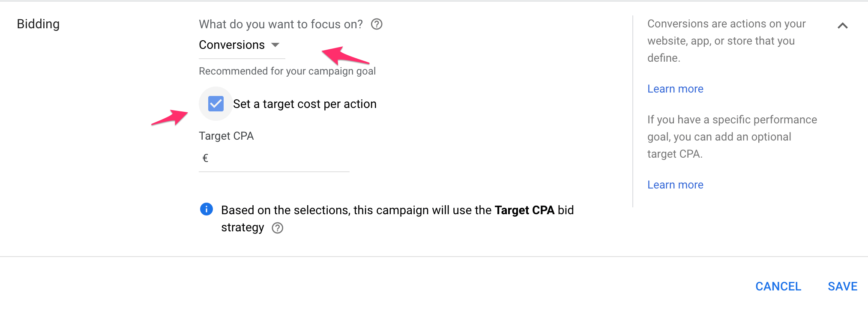Click the 'Target CPA' field label
868x311 pixels.
click(x=226, y=136)
